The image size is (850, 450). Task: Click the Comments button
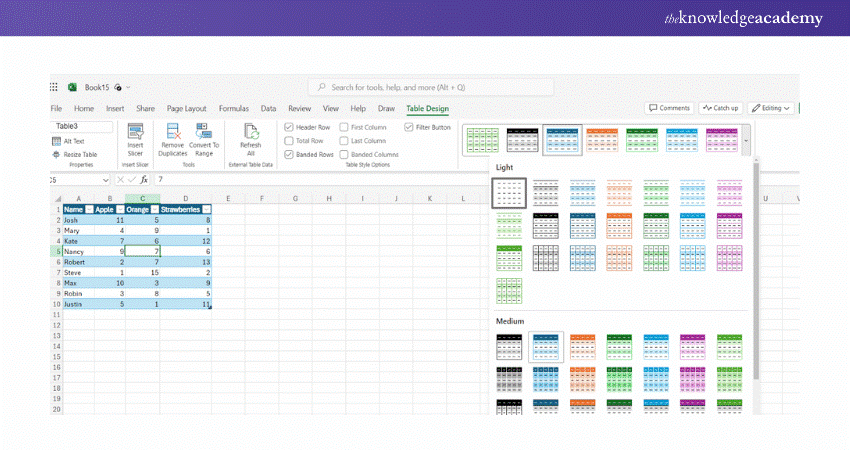670,108
